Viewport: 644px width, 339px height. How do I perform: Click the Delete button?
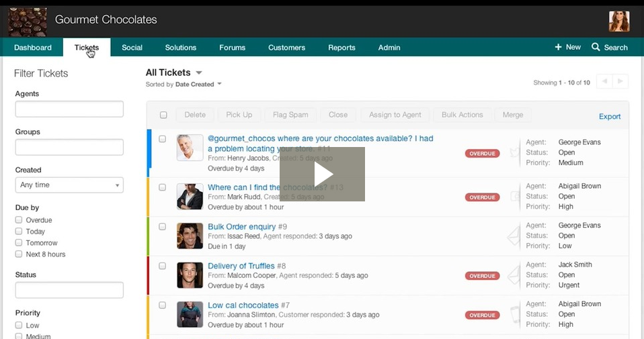click(195, 115)
